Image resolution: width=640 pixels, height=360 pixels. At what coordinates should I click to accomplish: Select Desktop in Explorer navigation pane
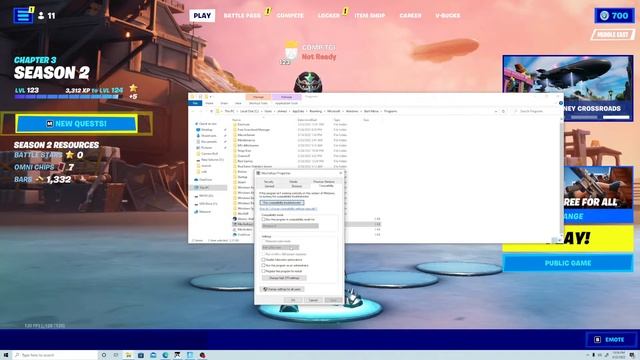coord(207,130)
